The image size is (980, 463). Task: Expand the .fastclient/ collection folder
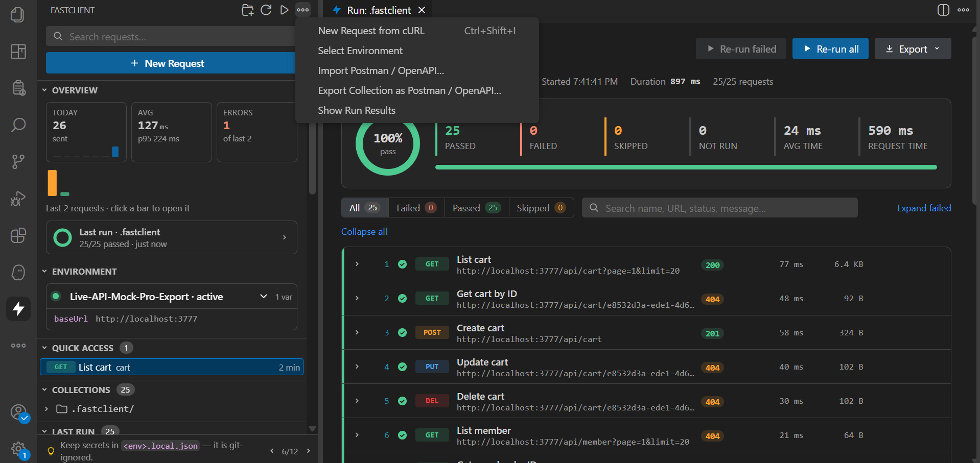[x=46, y=409]
